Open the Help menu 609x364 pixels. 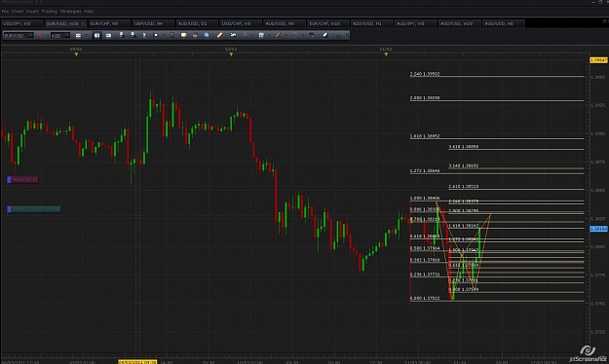(88, 12)
